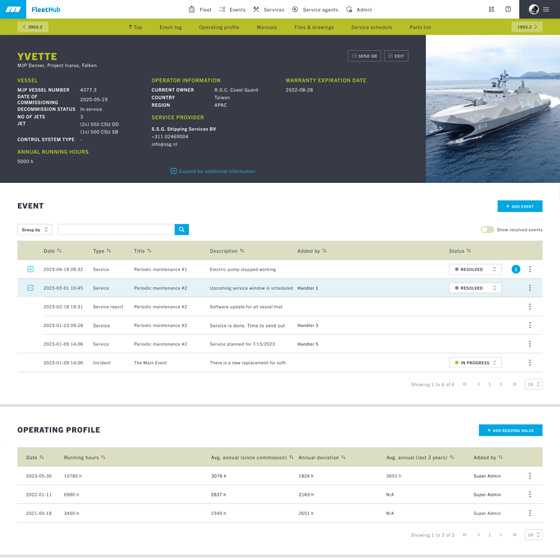Image resolution: width=560 pixels, height=560 pixels.
Task: Click the Add Event button
Action: click(520, 206)
